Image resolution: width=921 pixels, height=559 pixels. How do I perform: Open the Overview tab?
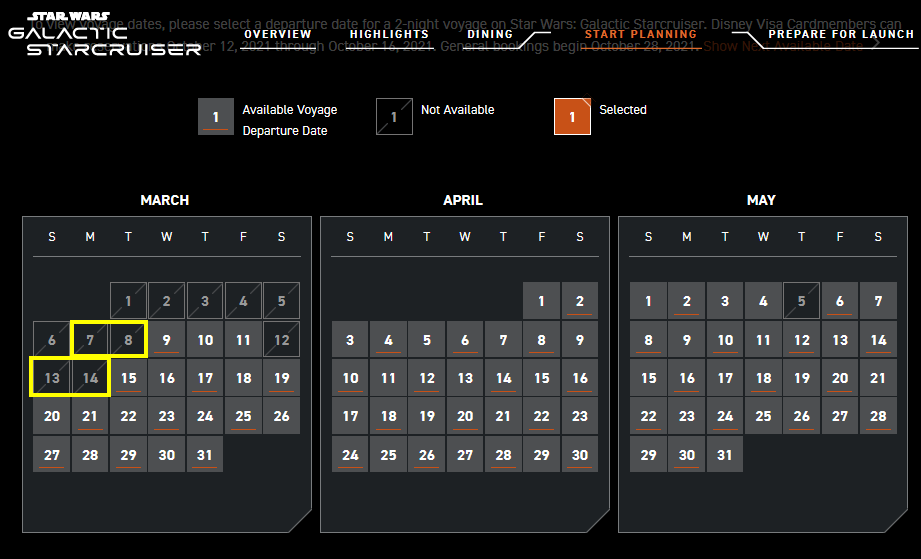click(278, 34)
